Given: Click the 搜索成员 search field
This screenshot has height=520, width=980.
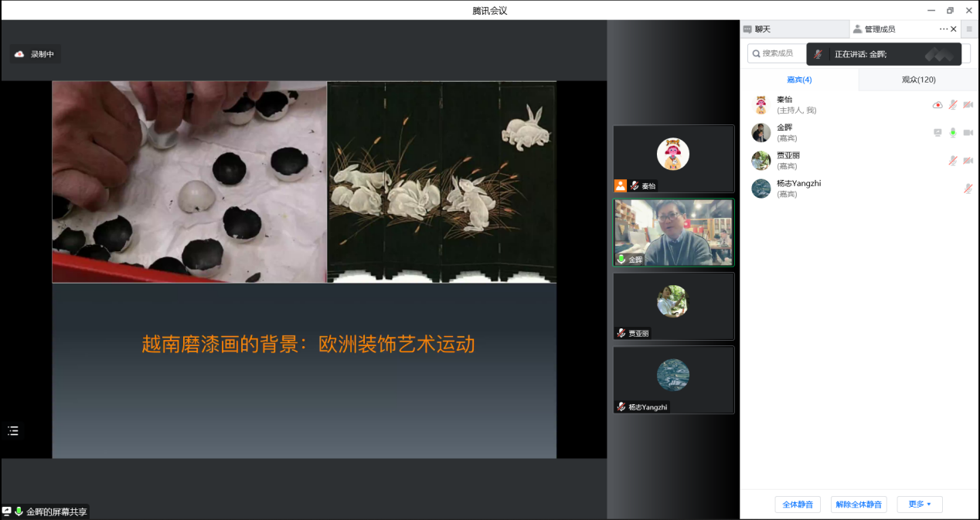Looking at the screenshot, I should pyautogui.click(x=777, y=53).
